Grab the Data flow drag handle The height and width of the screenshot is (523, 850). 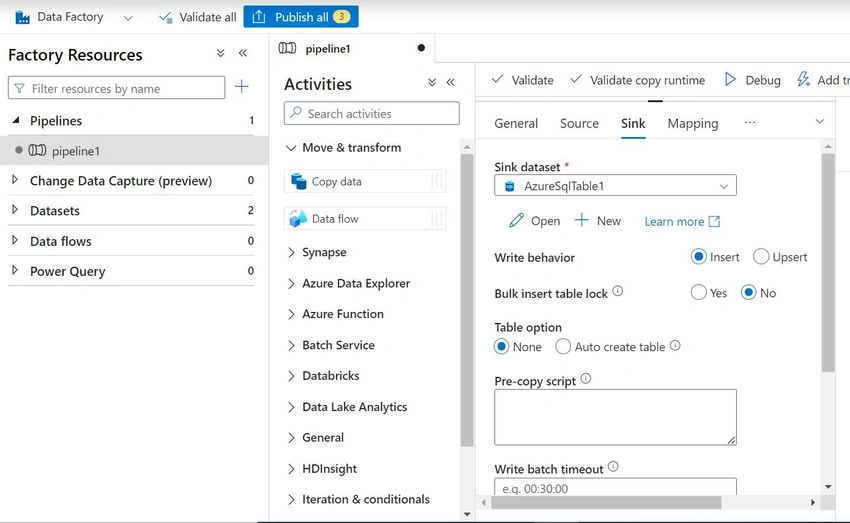click(437, 219)
